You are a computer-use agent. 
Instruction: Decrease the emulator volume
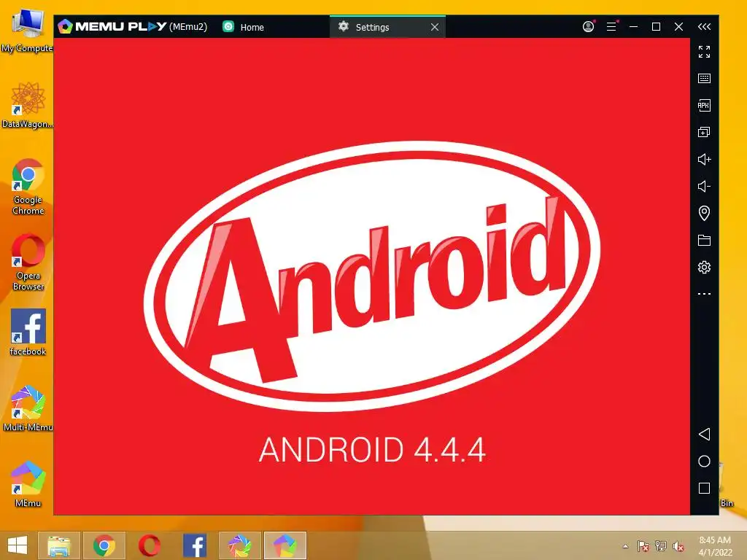704,186
